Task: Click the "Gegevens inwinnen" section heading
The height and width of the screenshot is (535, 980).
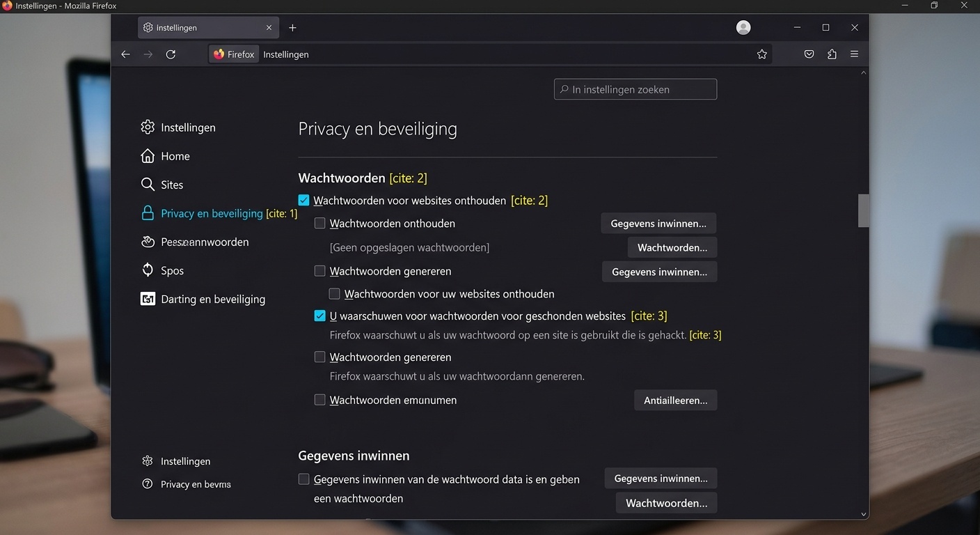Action: pyautogui.click(x=354, y=456)
